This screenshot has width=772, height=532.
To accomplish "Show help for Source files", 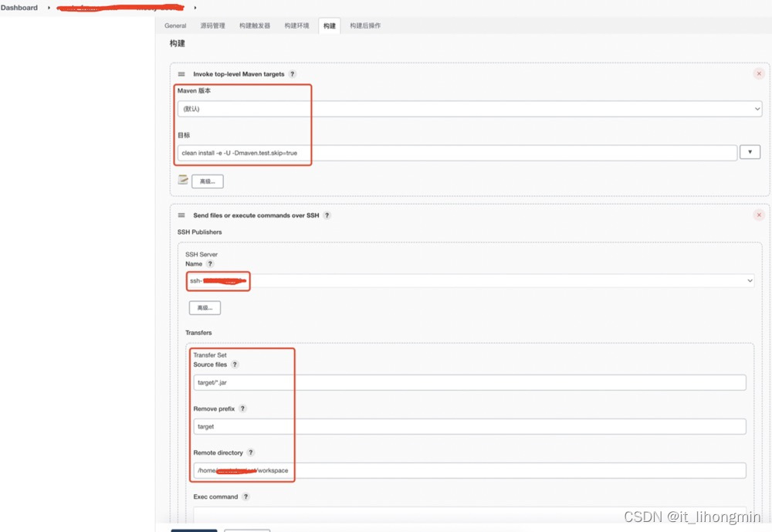I will click(x=235, y=364).
